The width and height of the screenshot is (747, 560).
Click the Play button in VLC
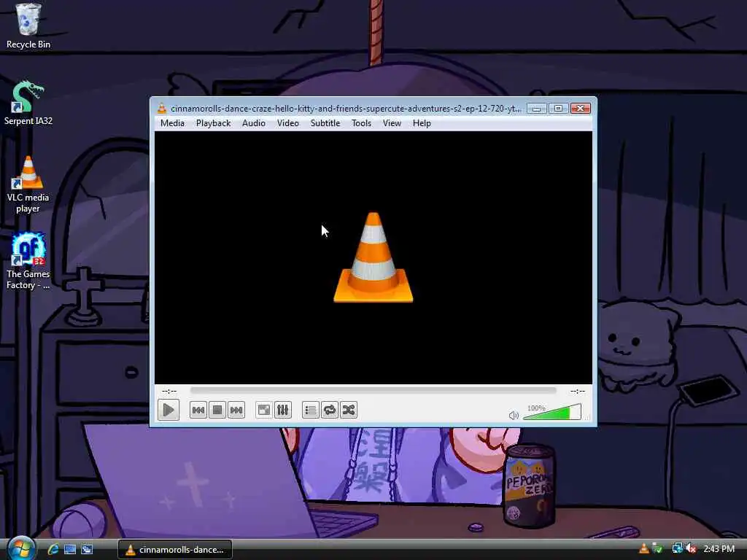tap(169, 410)
